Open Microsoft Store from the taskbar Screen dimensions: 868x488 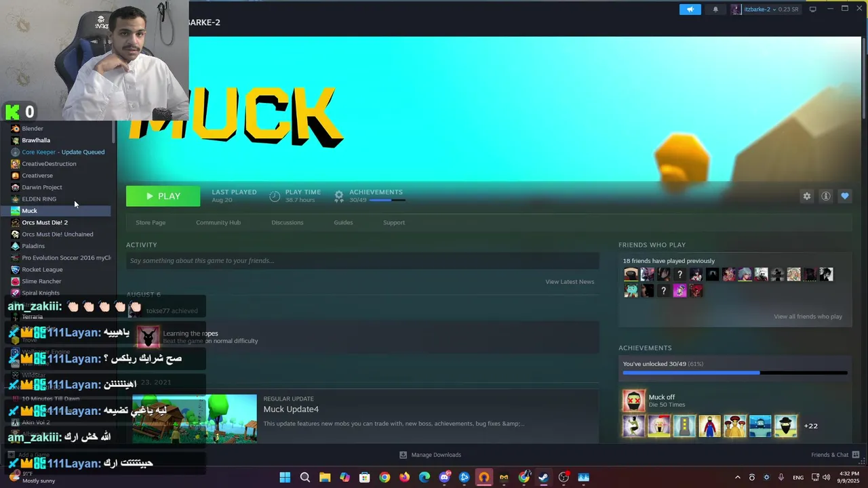point(365,477)
